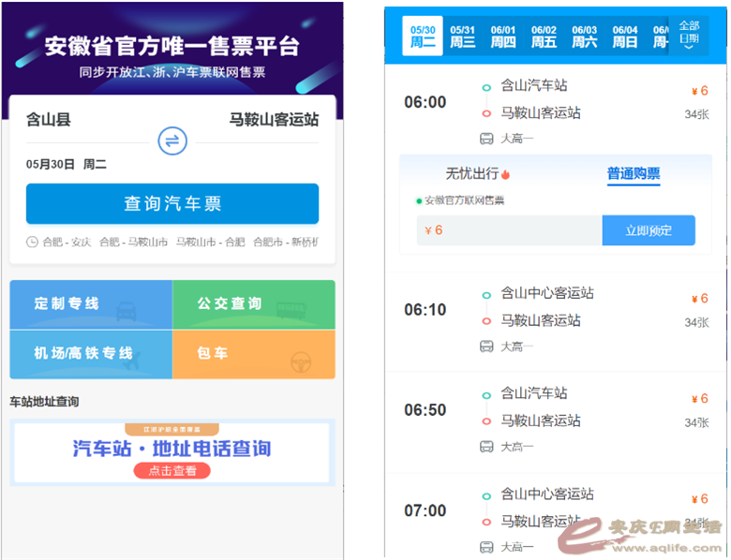Click bus icon on 06:00 trip
Image resolution: width=731 pixels, height=560 pixels.
point(486,140)
